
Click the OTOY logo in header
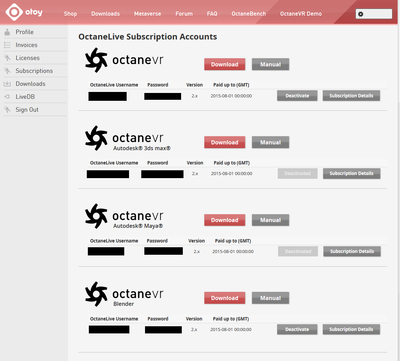[24, 12]
